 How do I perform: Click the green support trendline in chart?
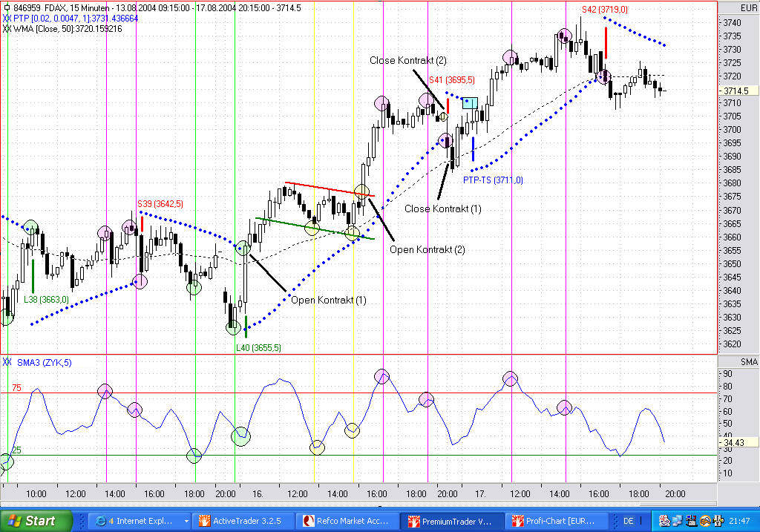pos(315,229)
